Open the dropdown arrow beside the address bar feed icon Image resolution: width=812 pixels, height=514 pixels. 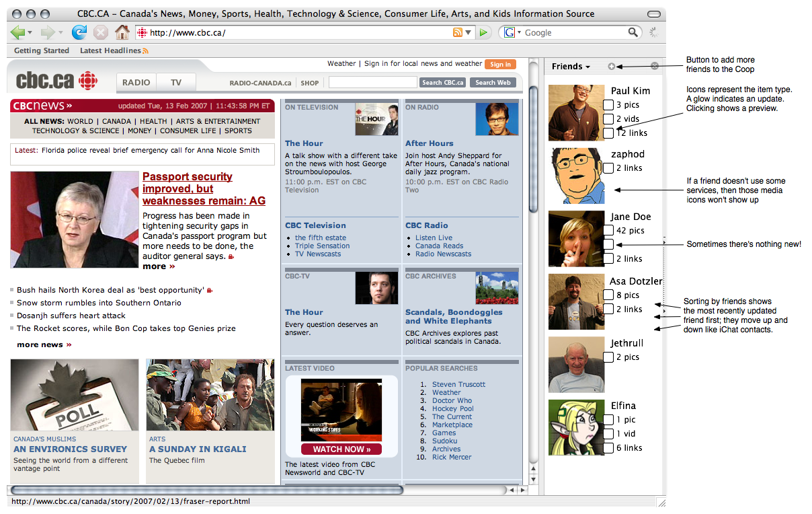point(468,32)
